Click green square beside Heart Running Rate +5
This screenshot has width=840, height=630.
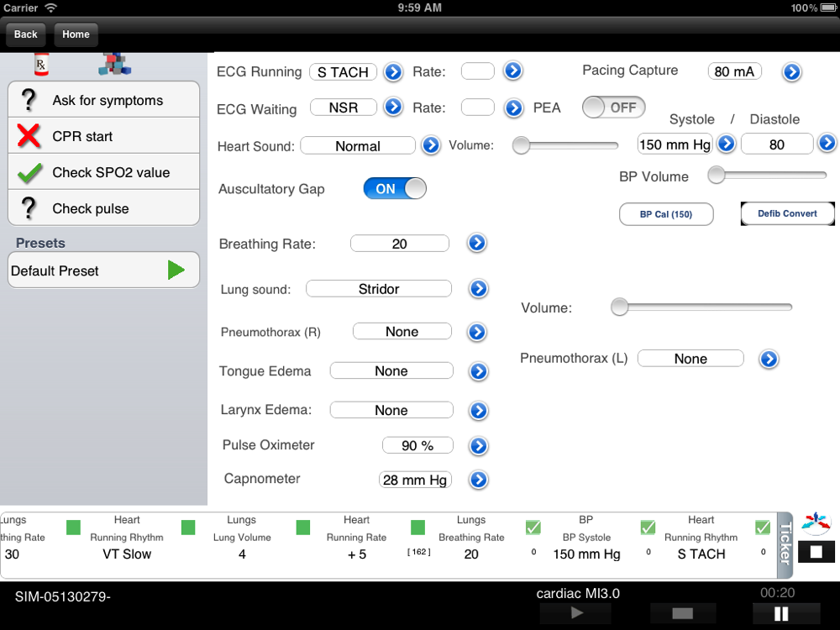(x=303, y=528)
